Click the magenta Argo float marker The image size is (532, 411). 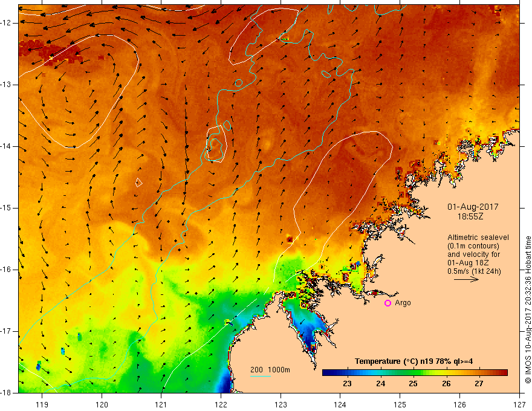(388, 303)
